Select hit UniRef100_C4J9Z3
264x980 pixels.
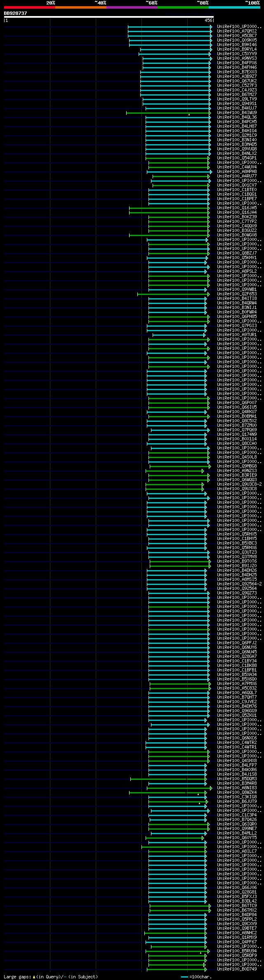237,90
